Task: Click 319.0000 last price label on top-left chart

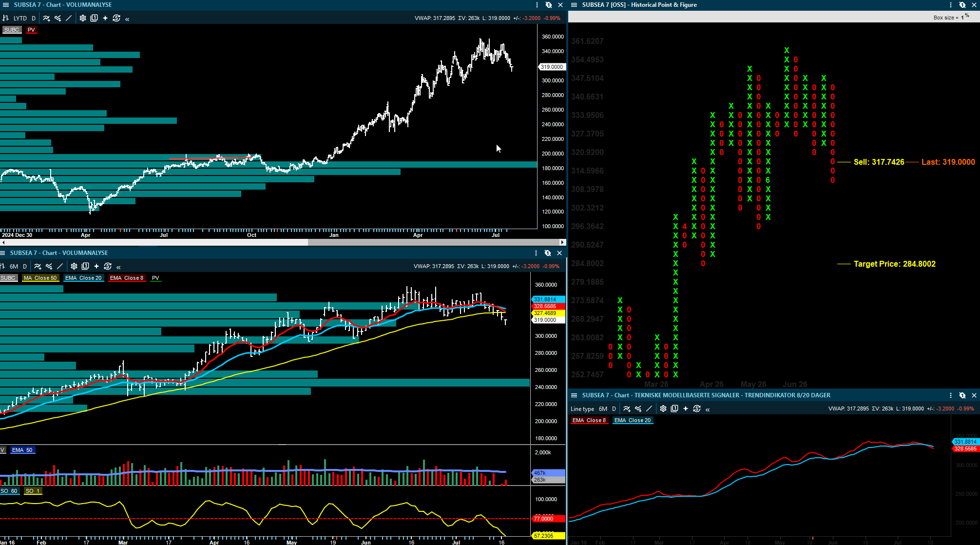Action: pos(552,67)
